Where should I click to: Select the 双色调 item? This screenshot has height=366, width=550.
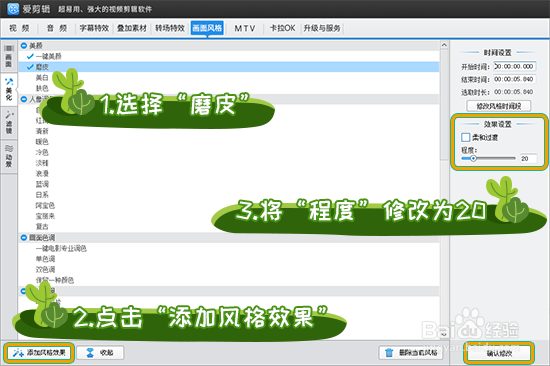point(45,269)
